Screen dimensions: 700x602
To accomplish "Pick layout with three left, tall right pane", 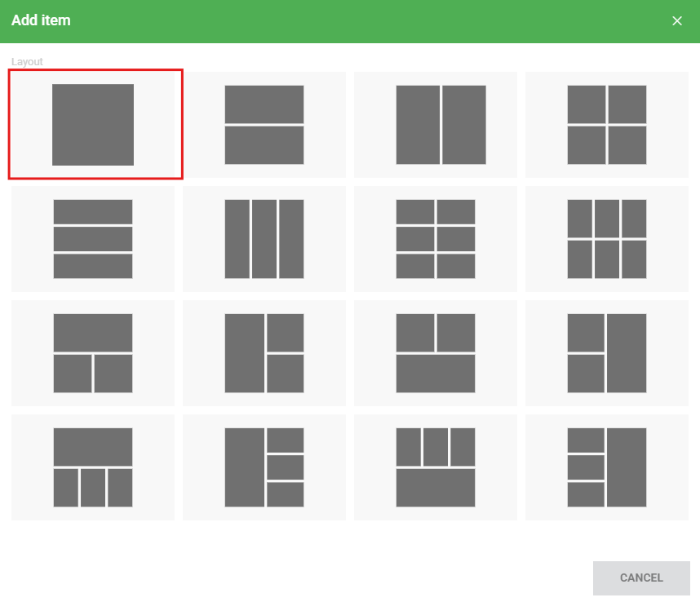I will pos(607,467).
